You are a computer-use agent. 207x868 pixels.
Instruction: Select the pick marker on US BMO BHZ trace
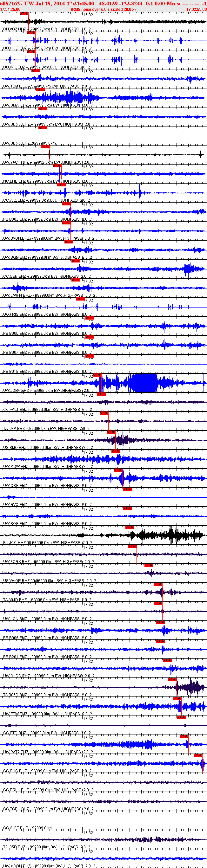pos(111,432)
